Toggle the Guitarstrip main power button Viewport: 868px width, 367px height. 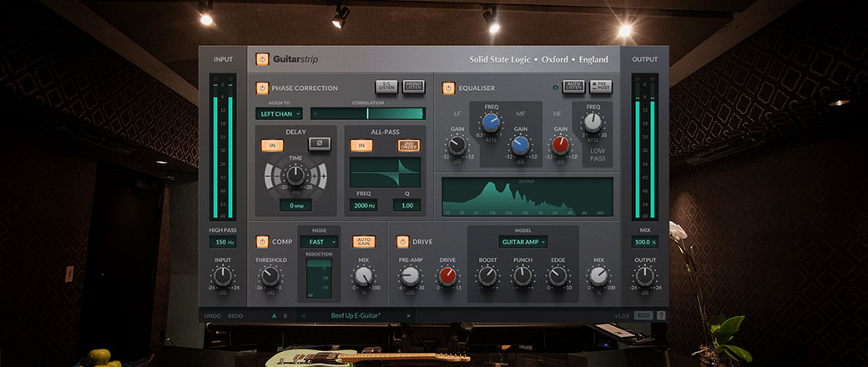[262, 59]
